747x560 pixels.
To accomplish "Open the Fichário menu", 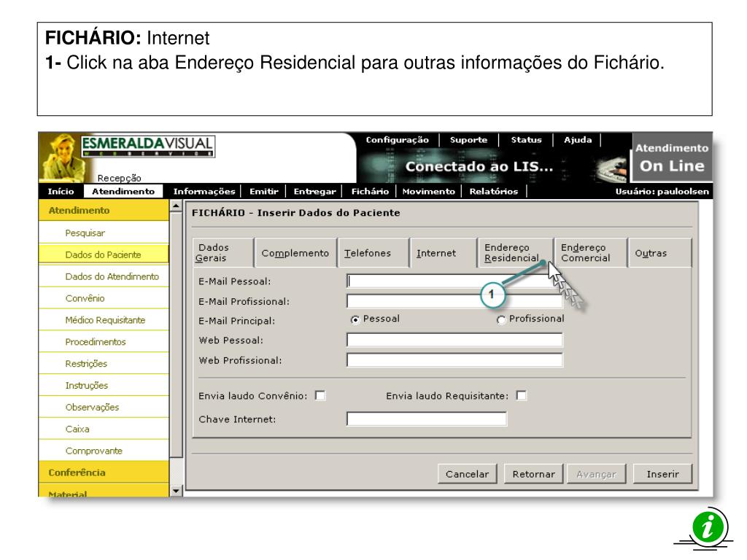I will [370, 192].
